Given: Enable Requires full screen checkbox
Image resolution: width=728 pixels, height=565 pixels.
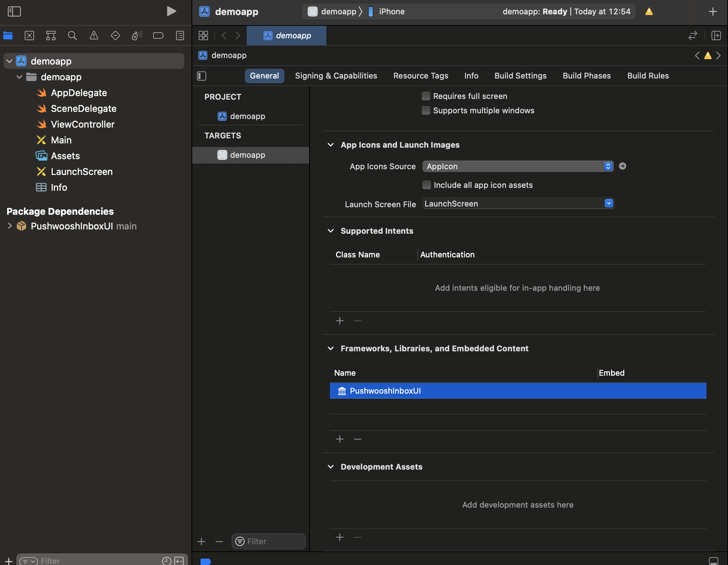Looking at the screenshot, I should (x=426, y=96).
